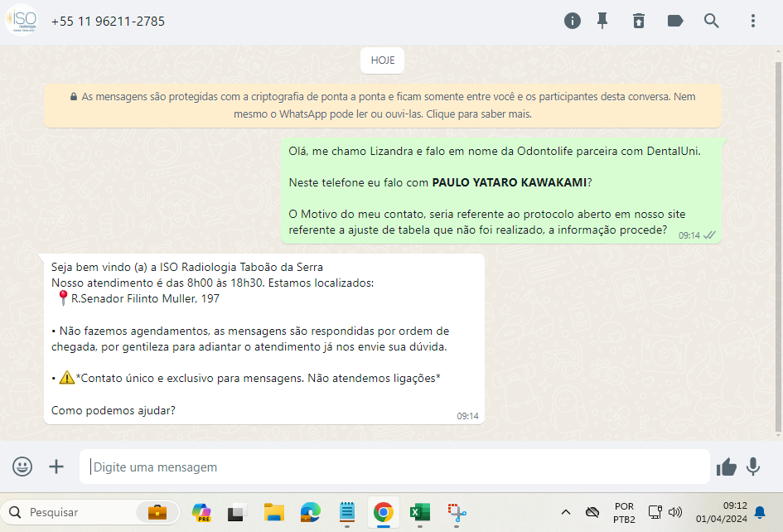
Task: Click the double-check read receipt on sent message
Action: pos(709,235)
